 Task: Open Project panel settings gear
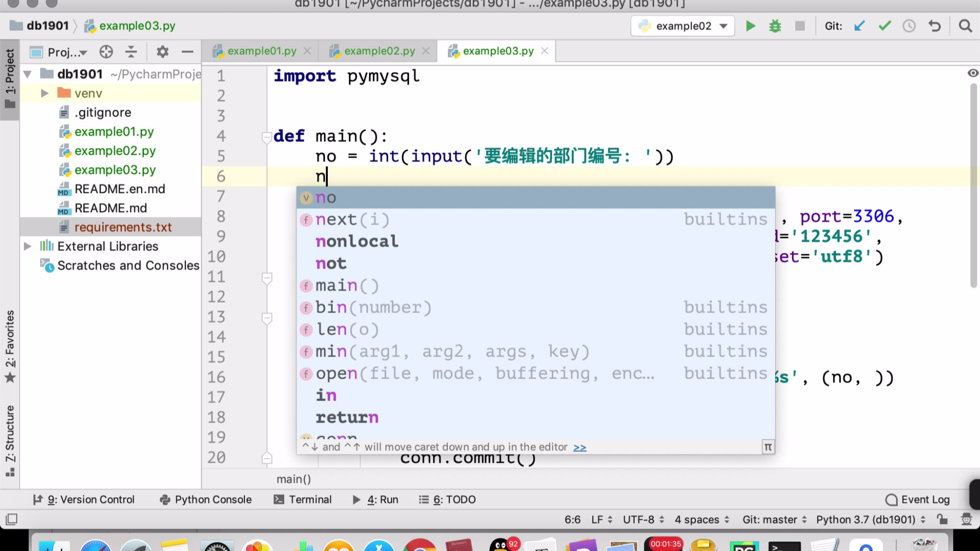[162, 52]
